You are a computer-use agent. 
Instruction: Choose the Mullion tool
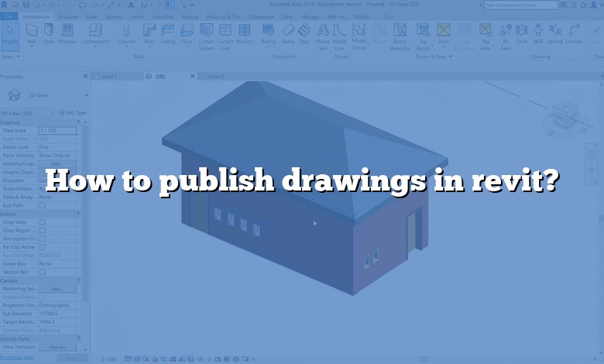point(244,34)
